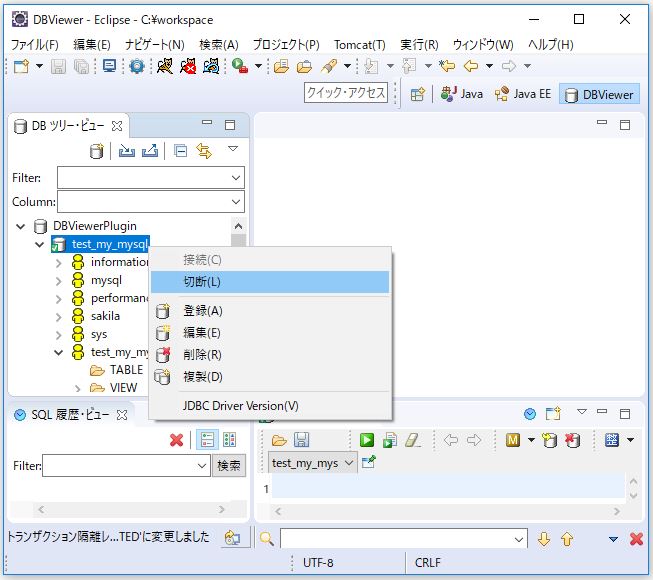Close the SQL 履歴・ビュー tab
The height and width of the screenshot is (580, 653).
tap(122, 416)
